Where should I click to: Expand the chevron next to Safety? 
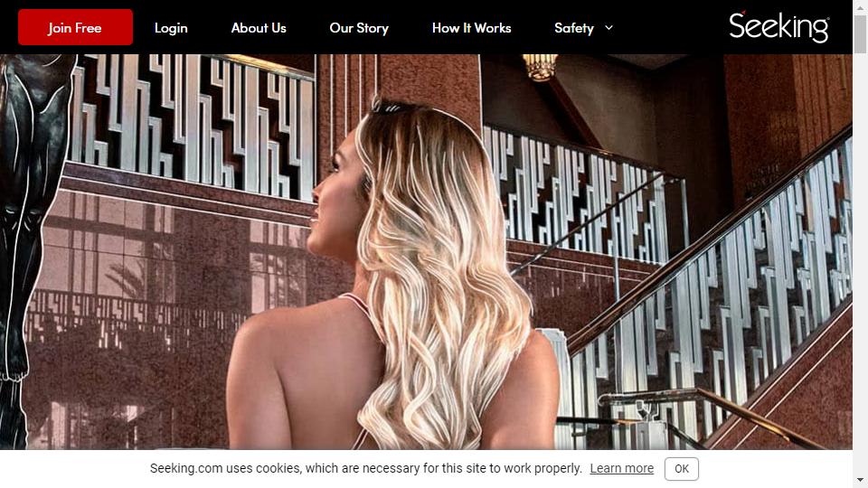pyautogui.click(x=609, y=28)
